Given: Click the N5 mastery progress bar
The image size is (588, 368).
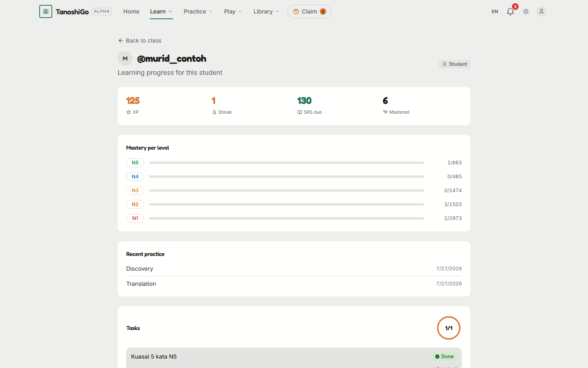Looking at the screenshot, I should (287, 163).
